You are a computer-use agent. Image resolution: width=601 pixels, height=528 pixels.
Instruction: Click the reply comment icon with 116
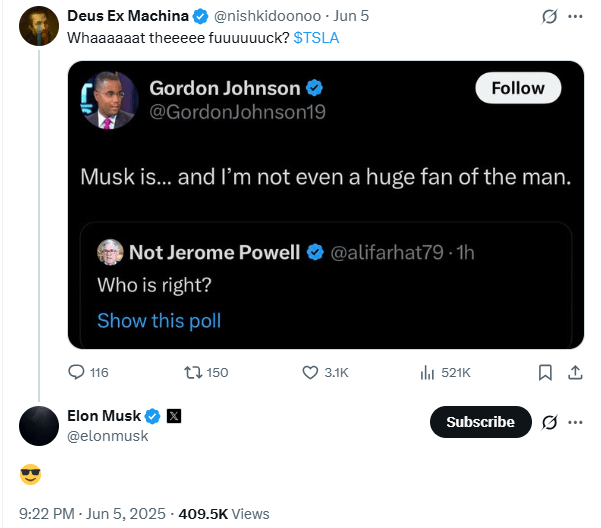coord(77,373)
